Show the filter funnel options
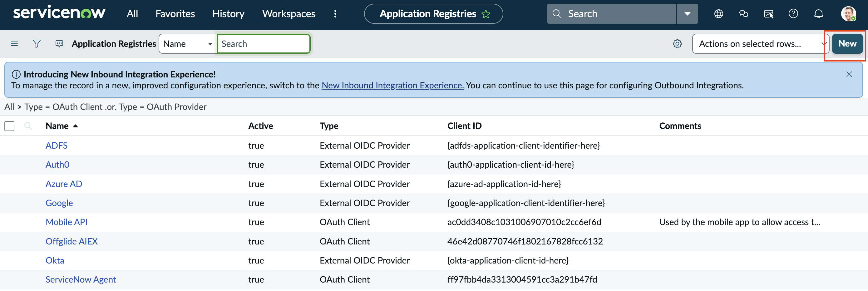The height and width of the screenshot is (291, 868). coord(37,44)
